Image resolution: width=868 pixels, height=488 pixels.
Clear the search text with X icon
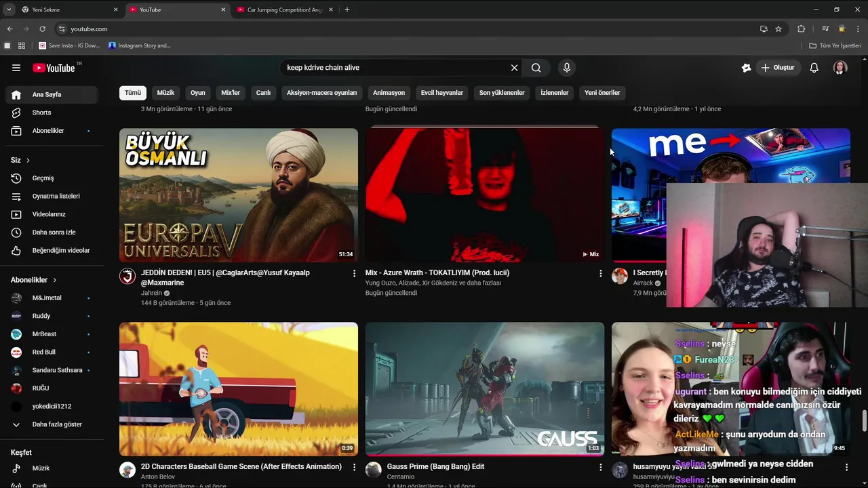514,68
